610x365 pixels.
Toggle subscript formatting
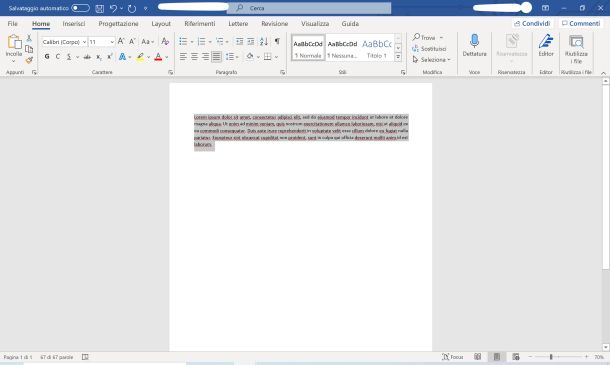pyautogui.click(x=99, y=57)
